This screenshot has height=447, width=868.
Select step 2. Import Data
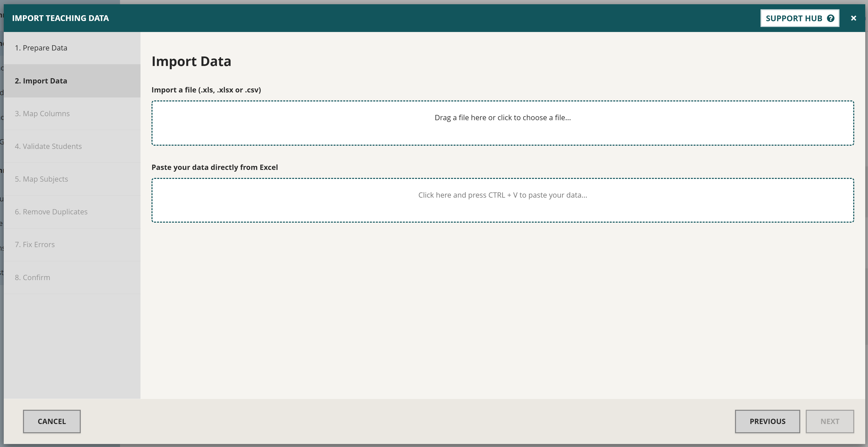pyautogui.click(x=72, y=81)
